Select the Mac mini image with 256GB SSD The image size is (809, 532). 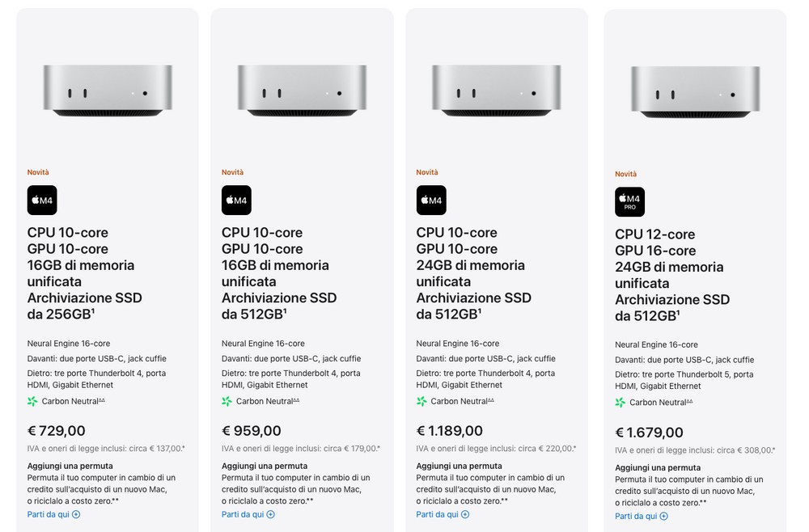pyautogui.click(x=108, y=91)
